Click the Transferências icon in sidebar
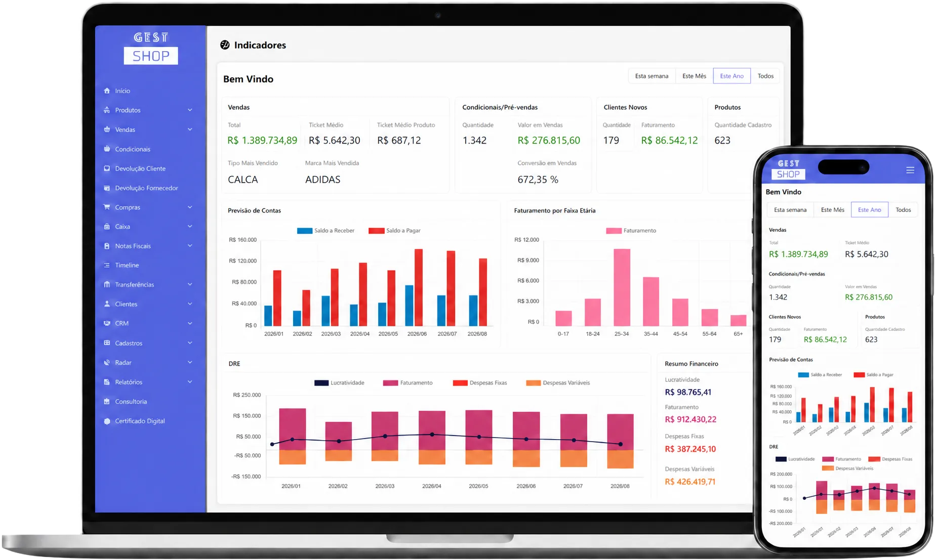The width and height of the screenshot is (935, 560). [107, 284]
